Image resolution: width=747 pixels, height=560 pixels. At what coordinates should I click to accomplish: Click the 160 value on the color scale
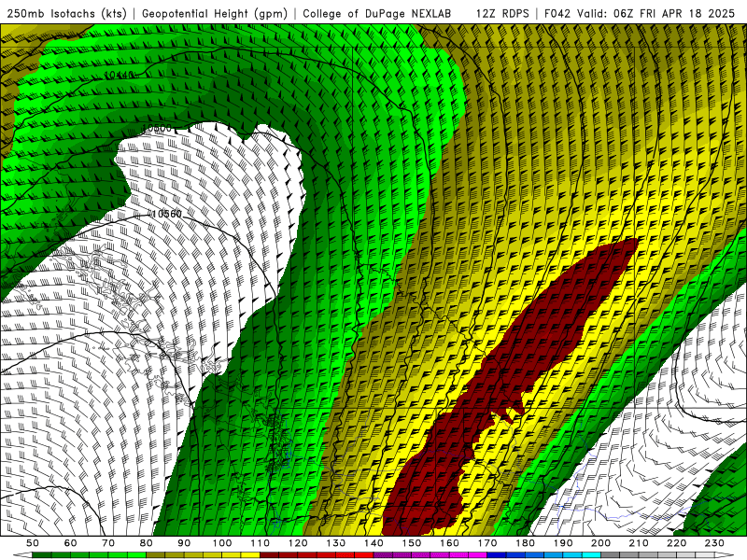point(449,543)
